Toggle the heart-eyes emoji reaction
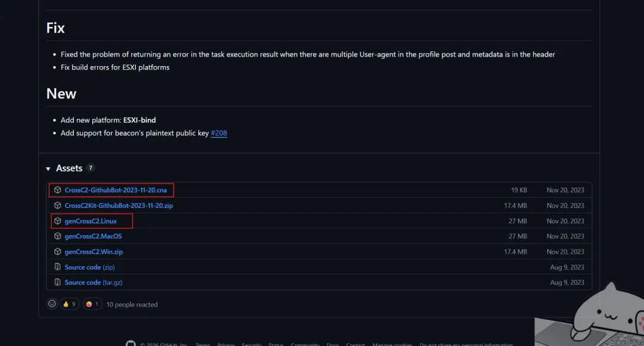 click(92, 304)
